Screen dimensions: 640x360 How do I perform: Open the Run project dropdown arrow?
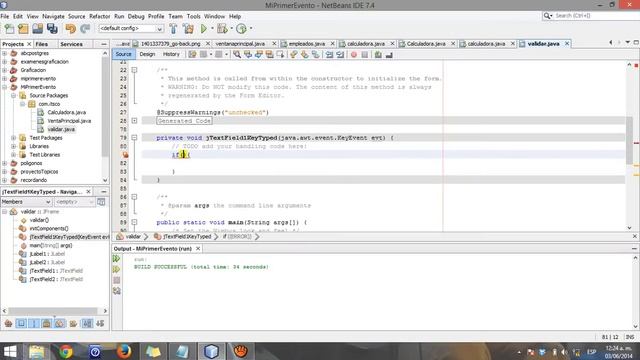pos(212,29)
